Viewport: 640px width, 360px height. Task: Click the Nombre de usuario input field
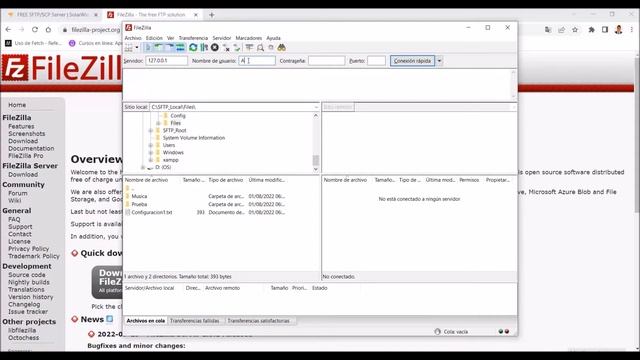257,60
